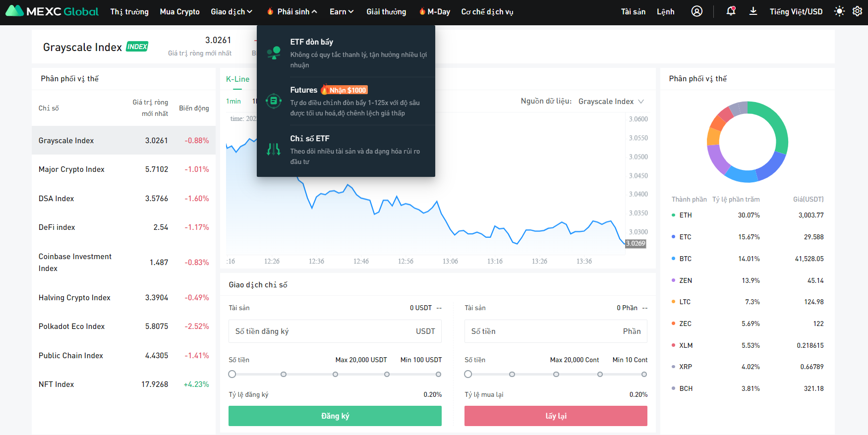Click the M-Day flame icon
Screen dimensions: 868x435
click(422, 11)
